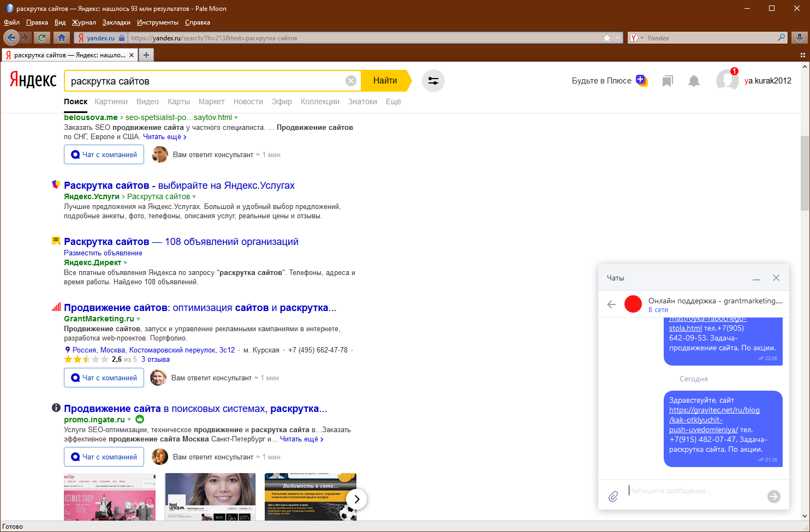This screenshot has width=810, height=532.
Task: Go back from the chat with the arrow
Action: tap(611, 304)
